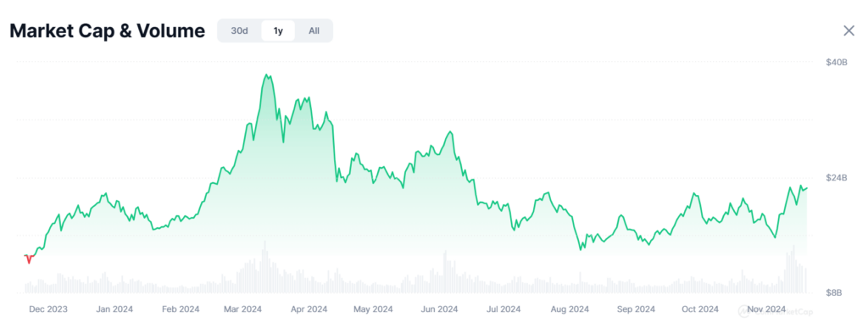Show the All time range

pos(314,31)
